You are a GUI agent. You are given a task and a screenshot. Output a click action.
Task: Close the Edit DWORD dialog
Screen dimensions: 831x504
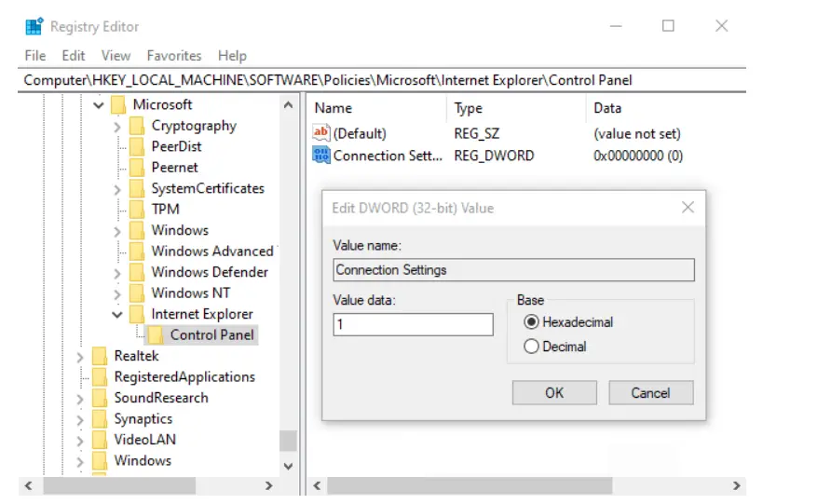click(x=688, y=207)
